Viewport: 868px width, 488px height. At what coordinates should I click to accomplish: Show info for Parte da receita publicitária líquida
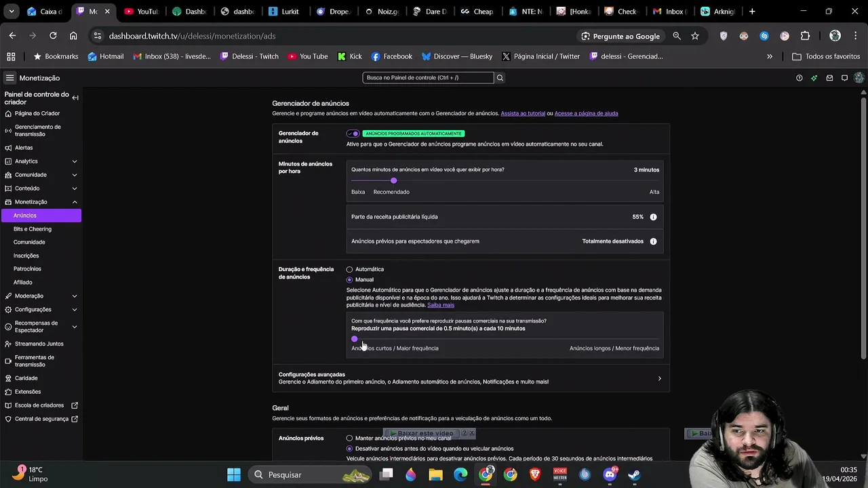[653, 217]
